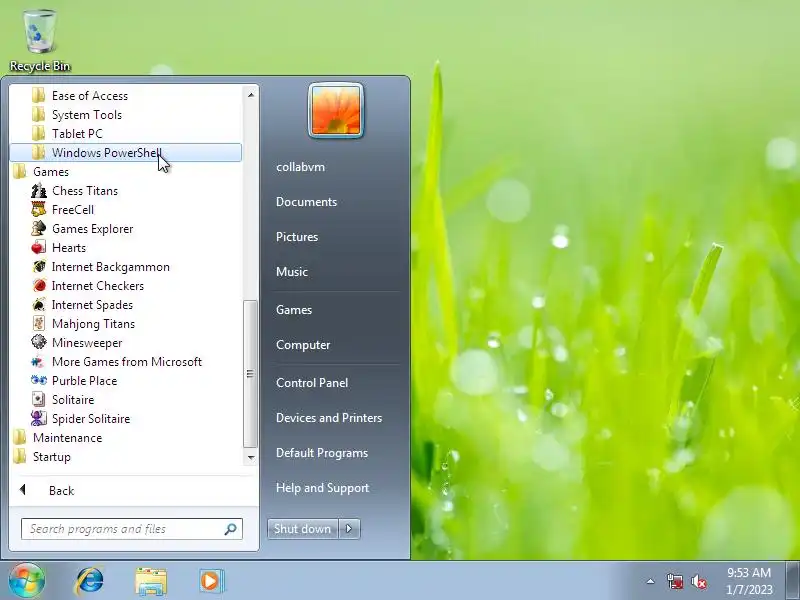
Task: Click the Shut down button
Action: coord(303,529)
